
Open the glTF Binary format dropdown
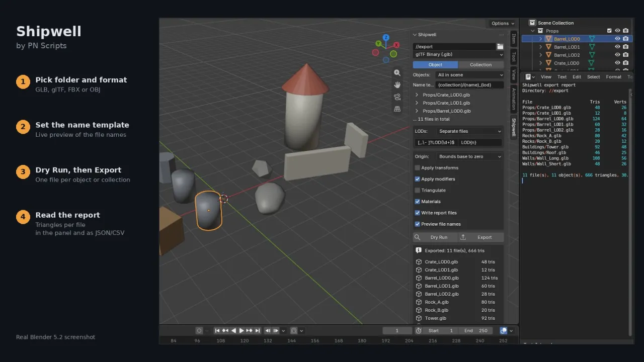click(458, 54)
